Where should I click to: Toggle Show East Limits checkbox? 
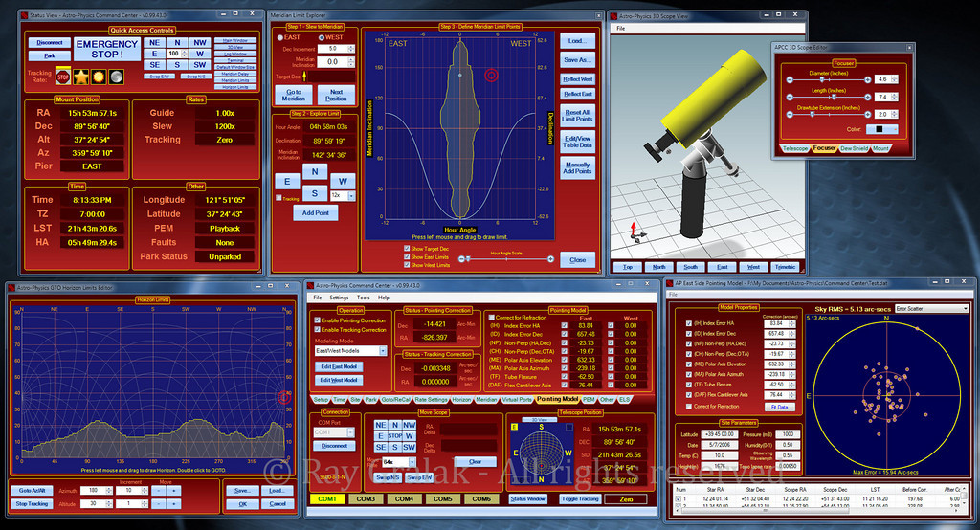click(x=407, y=257)
